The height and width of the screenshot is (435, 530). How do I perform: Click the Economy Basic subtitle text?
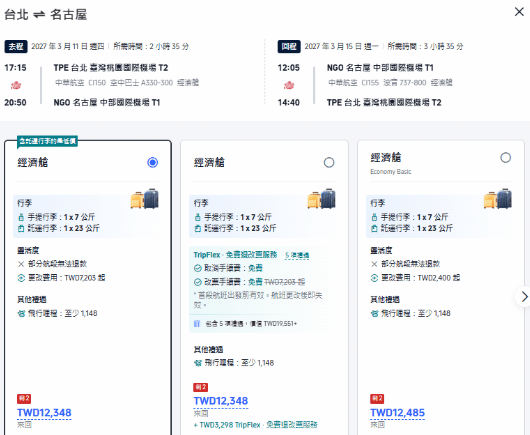(x=391, y=172)
